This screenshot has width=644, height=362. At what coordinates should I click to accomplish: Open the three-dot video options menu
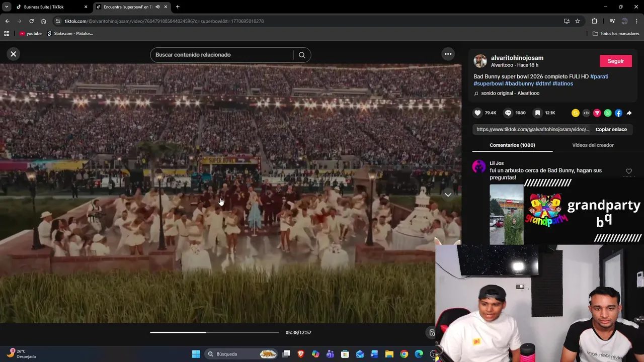[x=448, y=54]
